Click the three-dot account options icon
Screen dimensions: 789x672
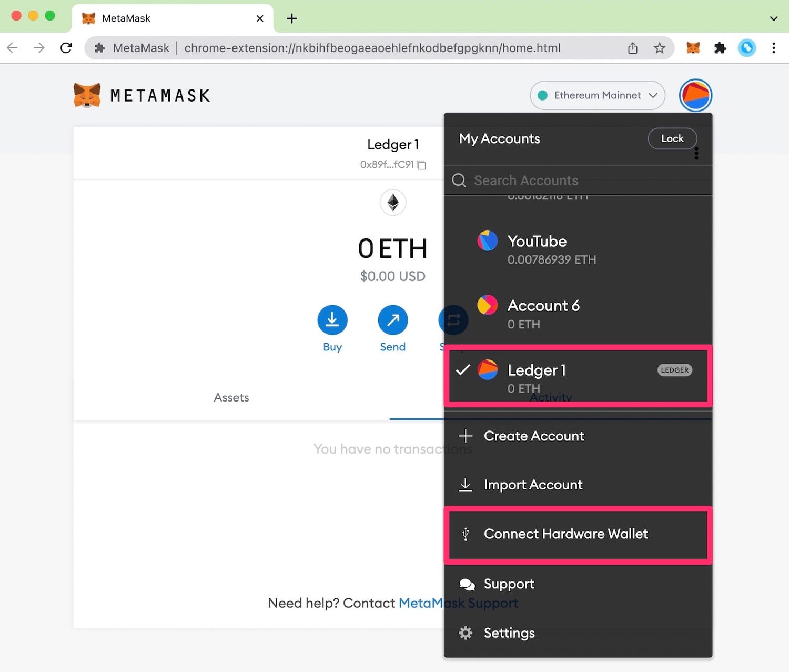[696, 153]
